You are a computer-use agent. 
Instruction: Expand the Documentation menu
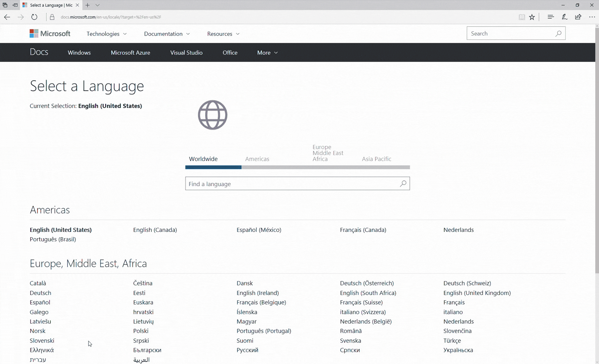(x=167, y=34)
